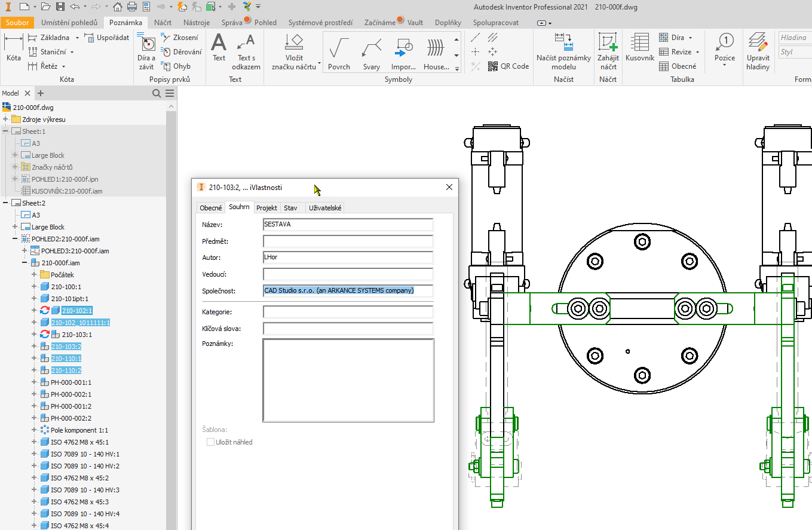Switch to the Projekt tab in iVlastnosti
Screen dimensions: 812x530
click(x=266, y=207)
